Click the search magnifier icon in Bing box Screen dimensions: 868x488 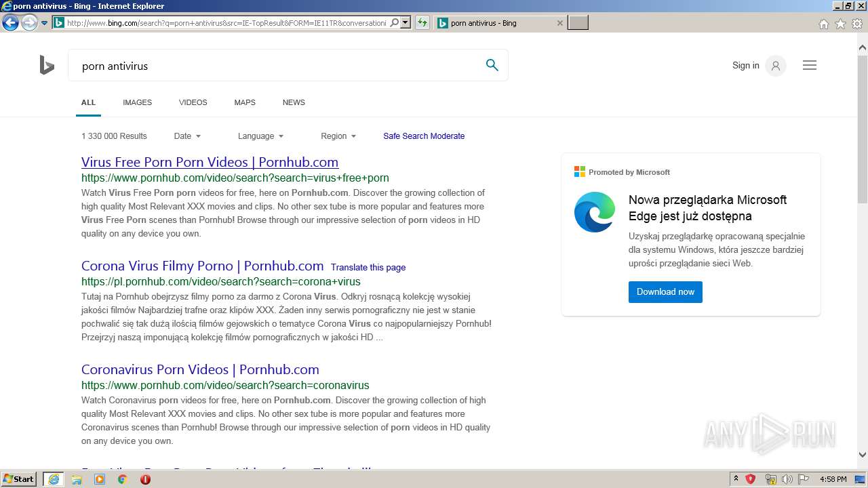pyautogui.click(x=492, y=65)
